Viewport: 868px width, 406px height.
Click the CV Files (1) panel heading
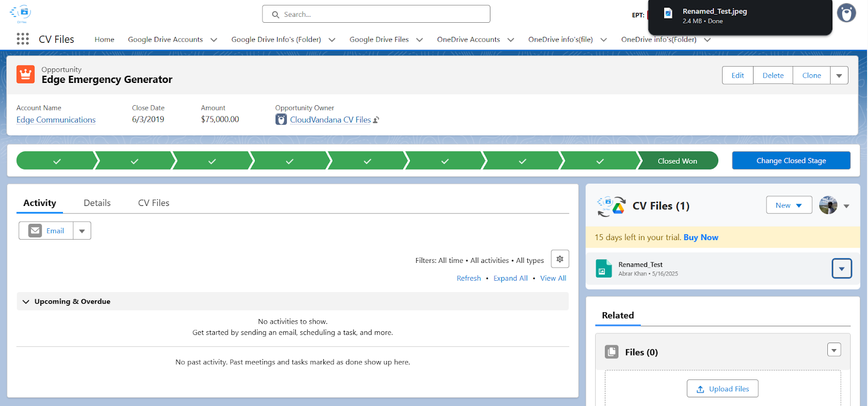pyautogui.click(x=661, y=206)
